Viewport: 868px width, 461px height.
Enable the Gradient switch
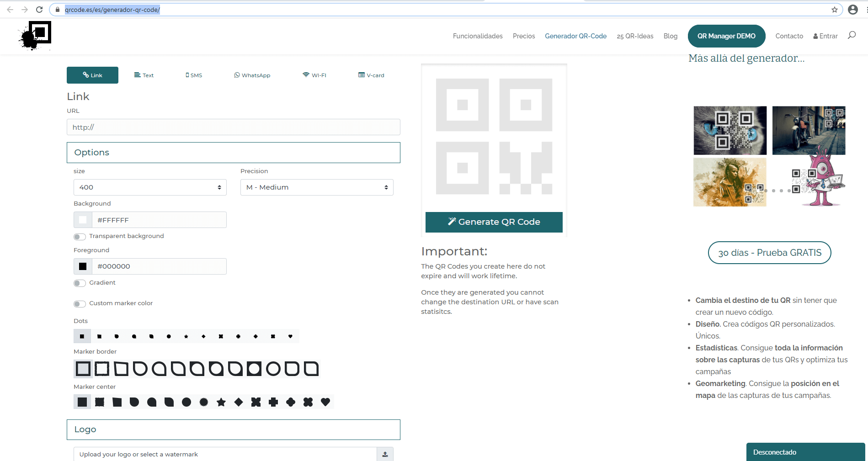(80, 283)
